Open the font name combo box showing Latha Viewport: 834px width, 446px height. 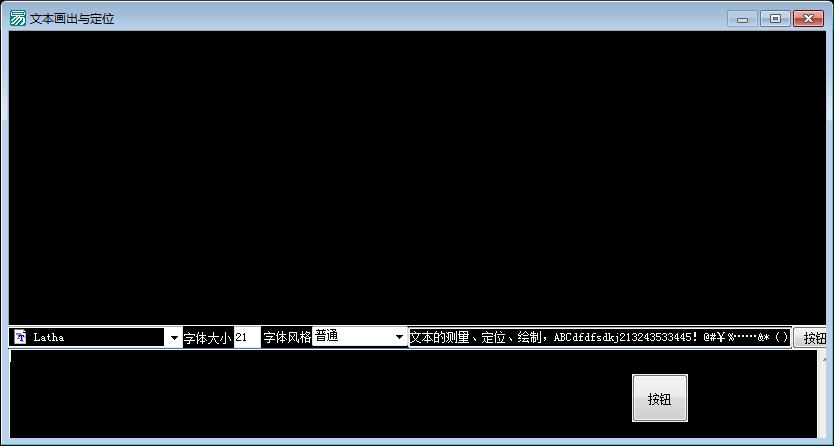[96, 338]
